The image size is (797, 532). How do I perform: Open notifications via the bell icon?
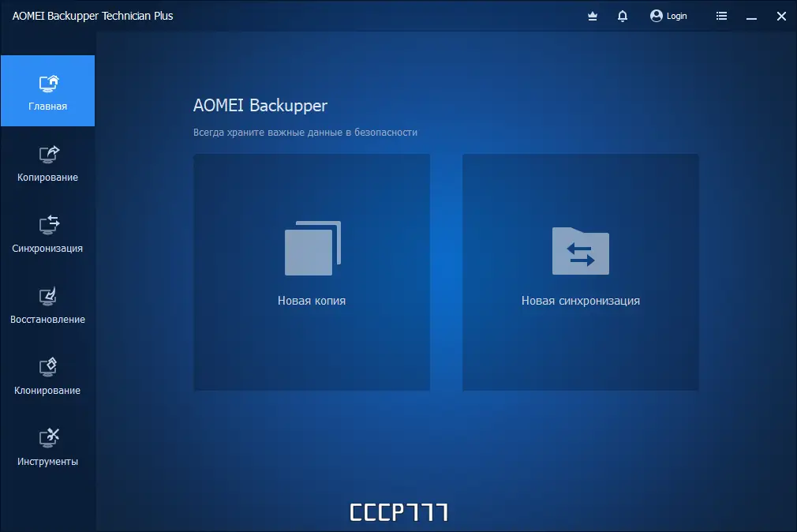[x=622, y=15]
